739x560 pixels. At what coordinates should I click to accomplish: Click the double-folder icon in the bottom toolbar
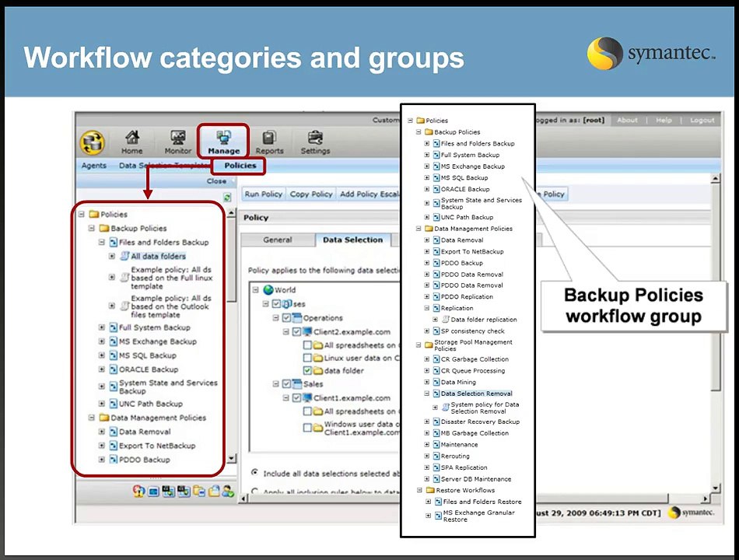pos(198,492)
